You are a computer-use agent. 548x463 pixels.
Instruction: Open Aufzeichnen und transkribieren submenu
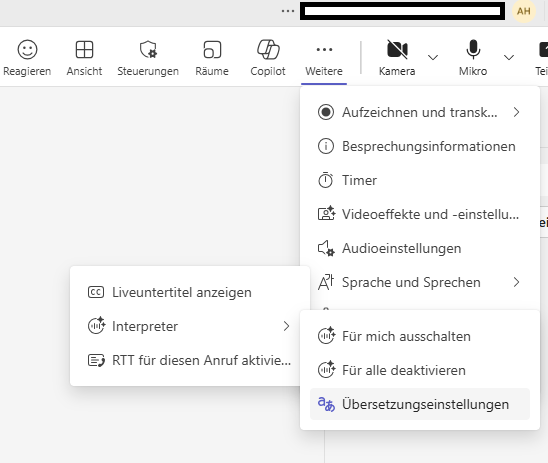coord(419,112)
